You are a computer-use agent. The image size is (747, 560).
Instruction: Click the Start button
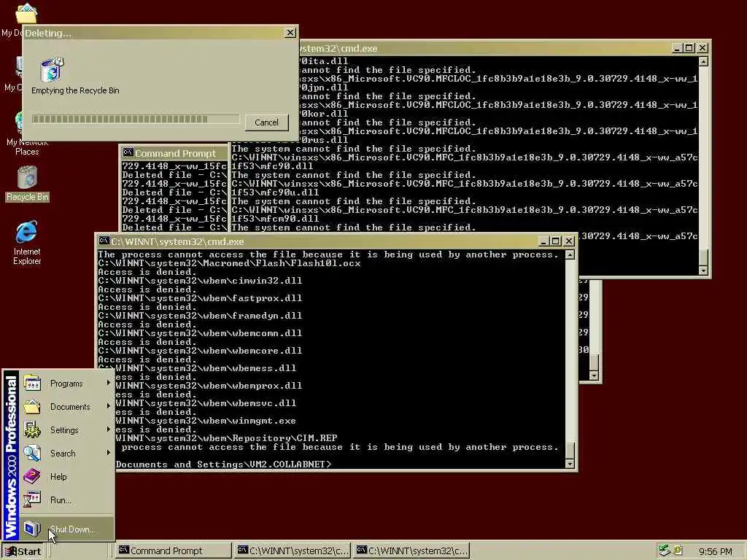(x=23, y=551)
